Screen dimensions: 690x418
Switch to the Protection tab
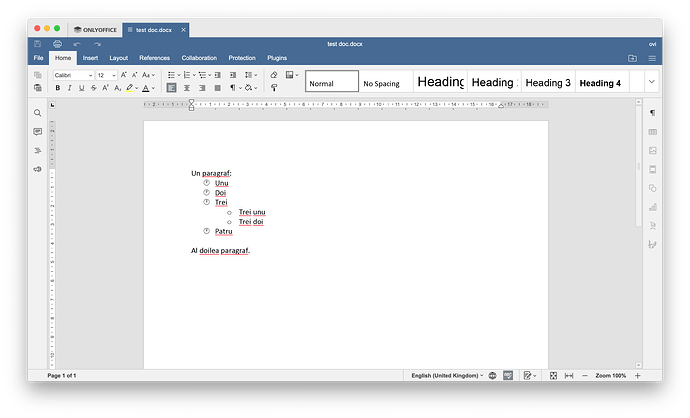[242, 58]
